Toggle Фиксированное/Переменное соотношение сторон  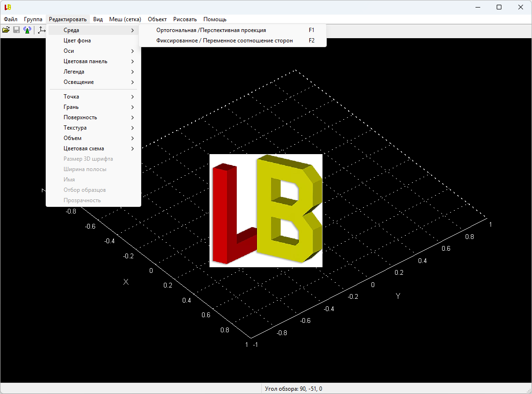(x=224, y=41)
